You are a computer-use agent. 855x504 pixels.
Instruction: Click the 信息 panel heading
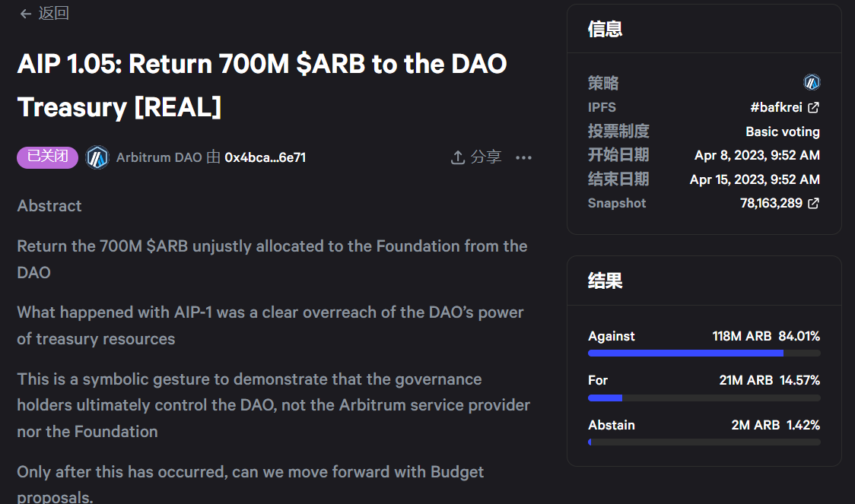click(x=605, y=30)
